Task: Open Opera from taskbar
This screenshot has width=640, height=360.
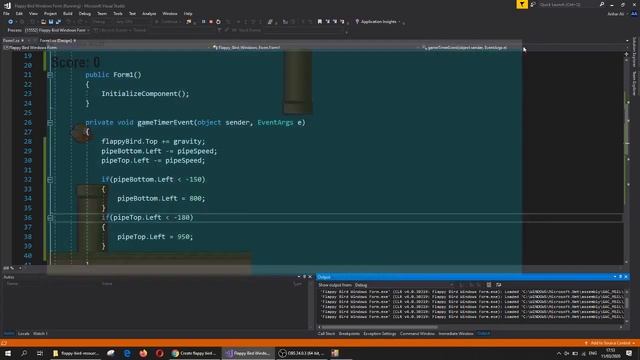Action: coord(160,353)
